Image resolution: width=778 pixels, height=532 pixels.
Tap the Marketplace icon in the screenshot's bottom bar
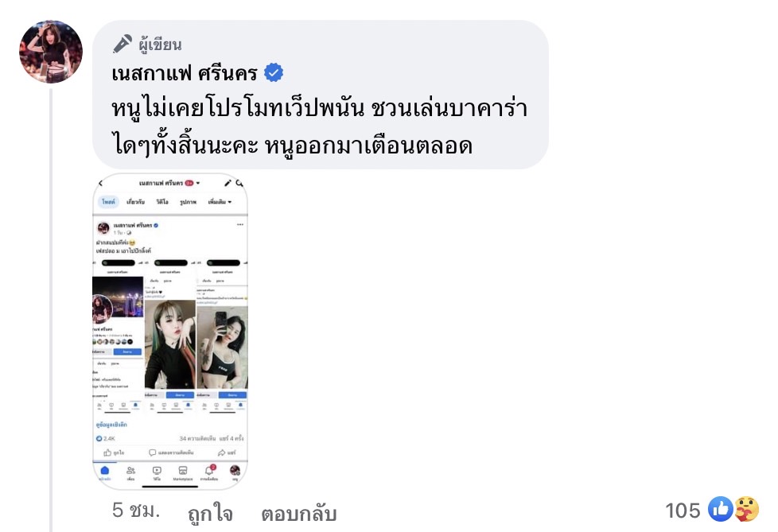point(183,471)
